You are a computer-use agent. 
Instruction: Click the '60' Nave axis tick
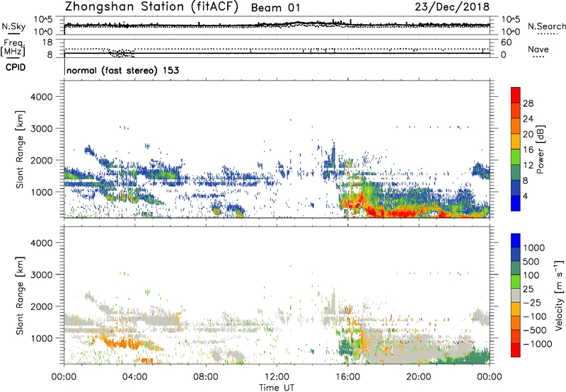point(506,42)
